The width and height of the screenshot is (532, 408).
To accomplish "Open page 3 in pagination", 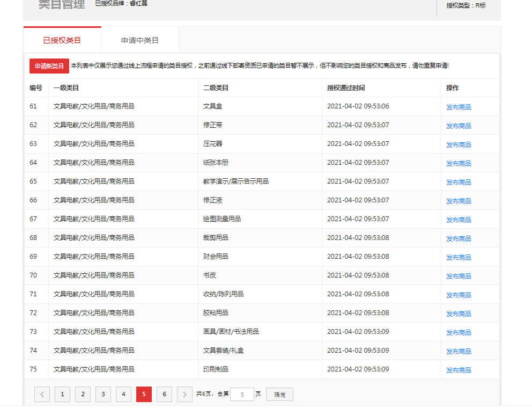I will click(x=103, y=395).
